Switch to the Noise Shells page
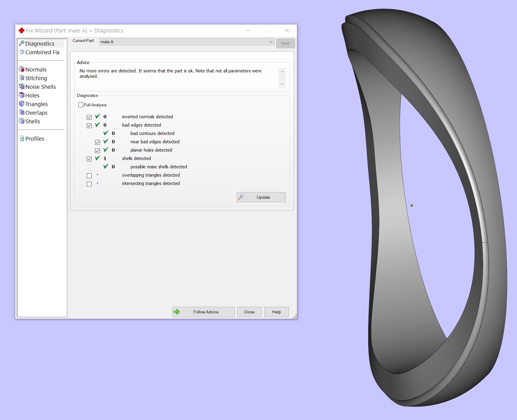Viewport: 517px width, 420px height. pyautogui.click(x=41, y=87)
